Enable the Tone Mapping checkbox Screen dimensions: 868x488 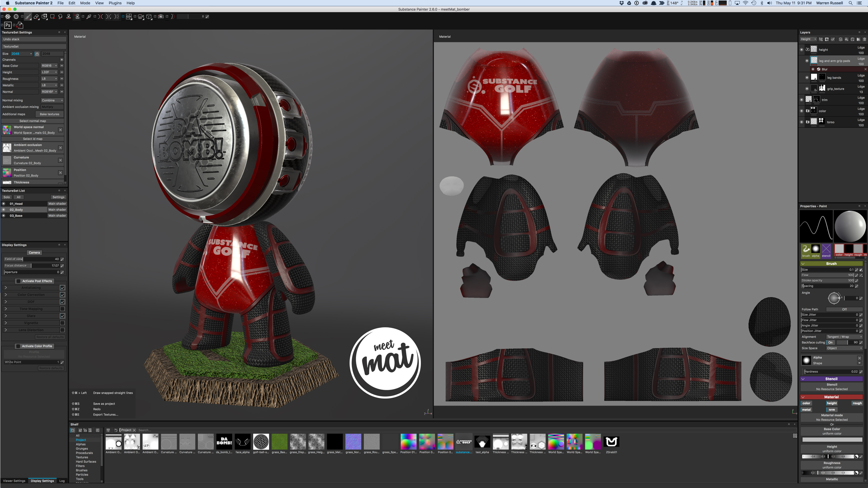click(x=62, y=309)
